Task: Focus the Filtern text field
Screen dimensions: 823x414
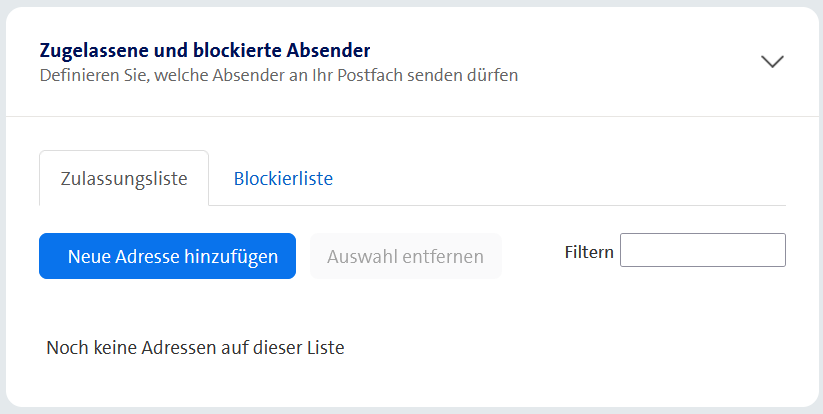Action: 702,251
